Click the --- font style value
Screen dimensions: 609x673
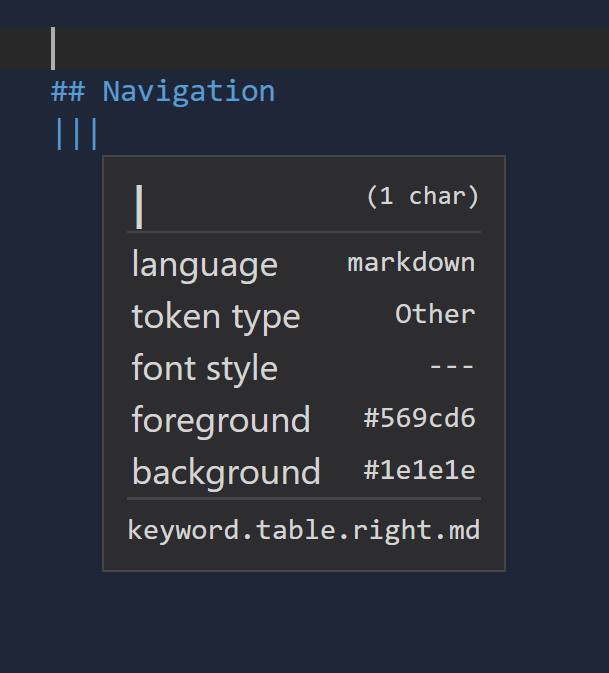(452, 367)
